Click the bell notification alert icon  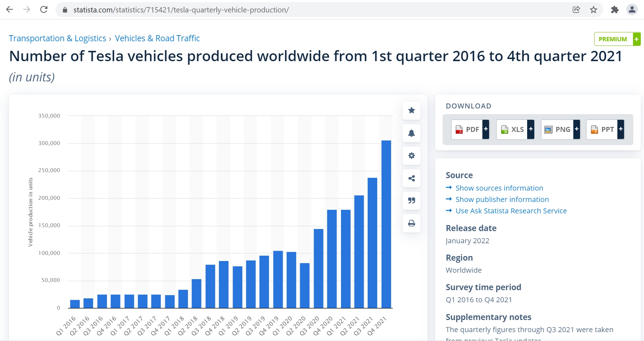pyautogui.click(x=411, y=133)
